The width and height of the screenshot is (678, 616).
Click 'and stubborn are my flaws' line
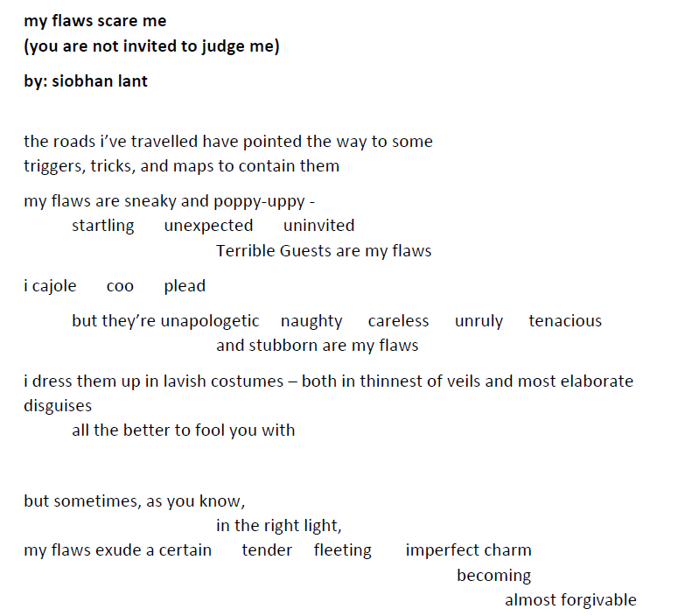coord(318,346)
